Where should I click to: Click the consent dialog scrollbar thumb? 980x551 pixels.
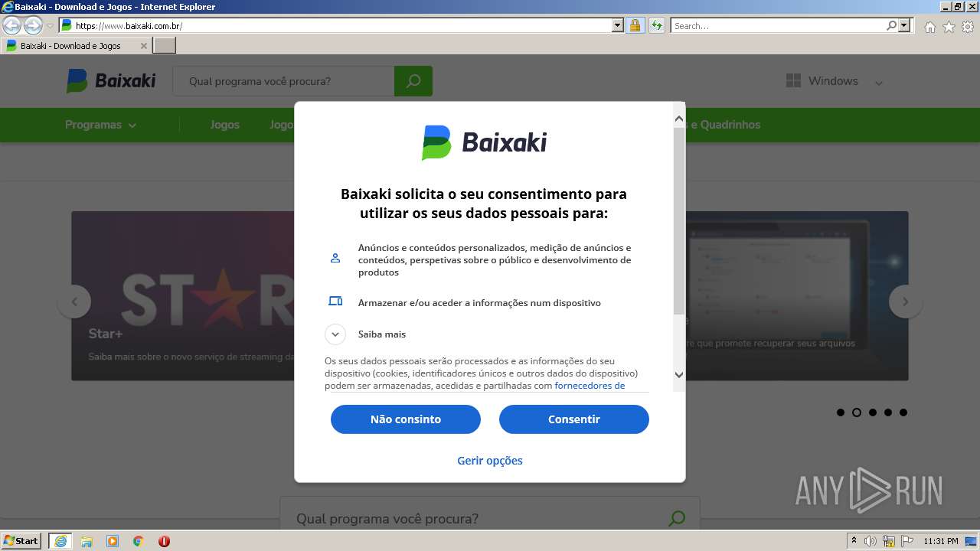click(679, 220)
